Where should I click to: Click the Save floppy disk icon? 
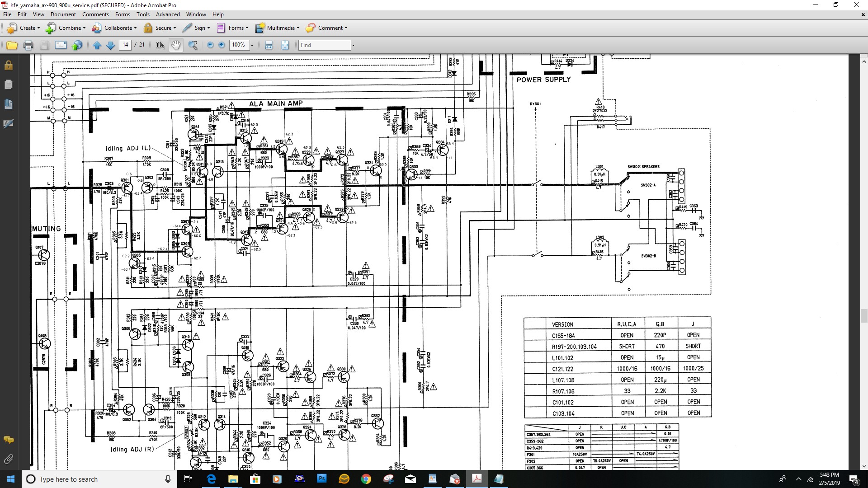[x=44, y=45]
